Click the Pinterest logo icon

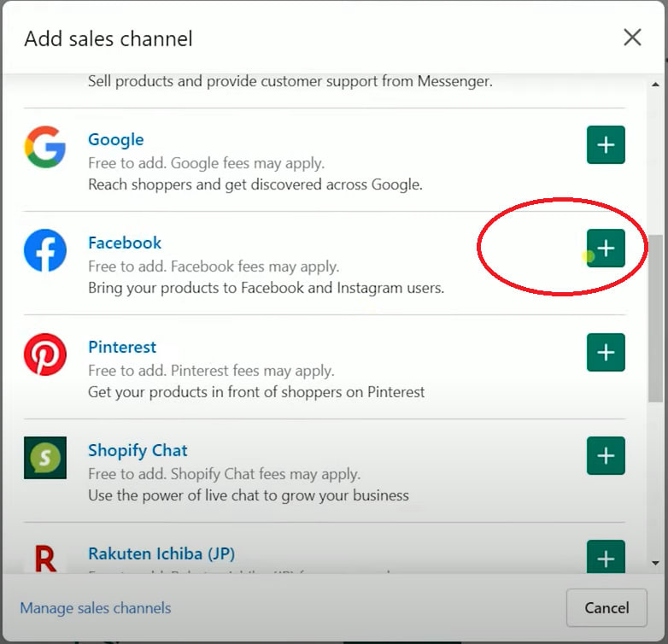coord(45,354)
